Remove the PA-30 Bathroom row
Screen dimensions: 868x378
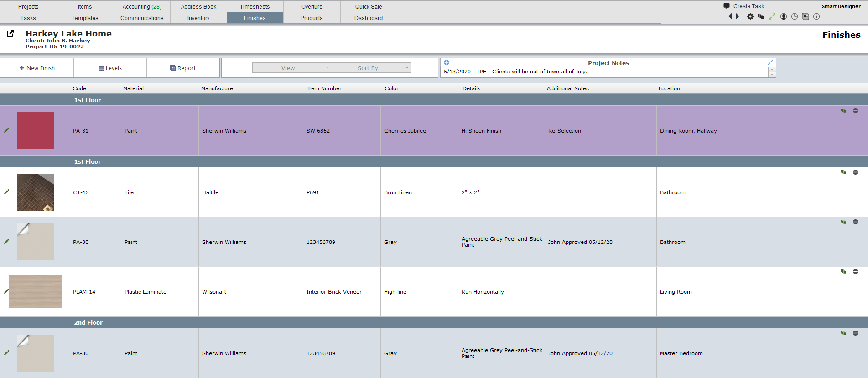tap(855, 222)
